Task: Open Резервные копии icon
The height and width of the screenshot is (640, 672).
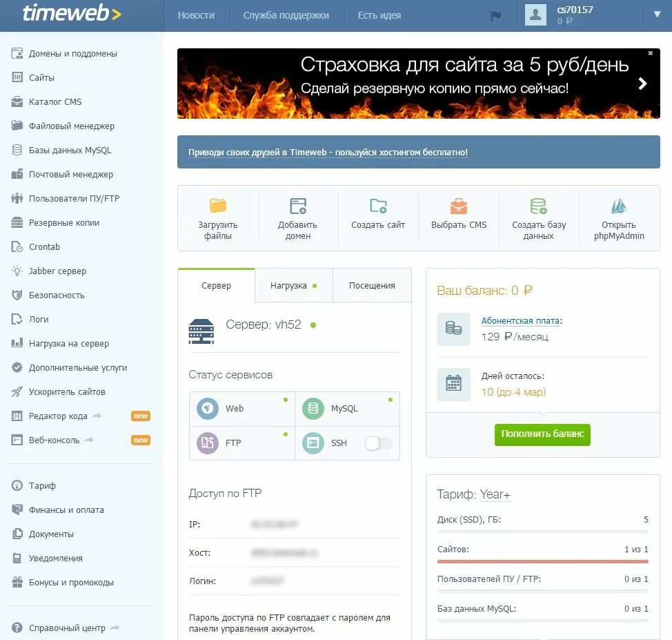Action: (x=17, y=222)
